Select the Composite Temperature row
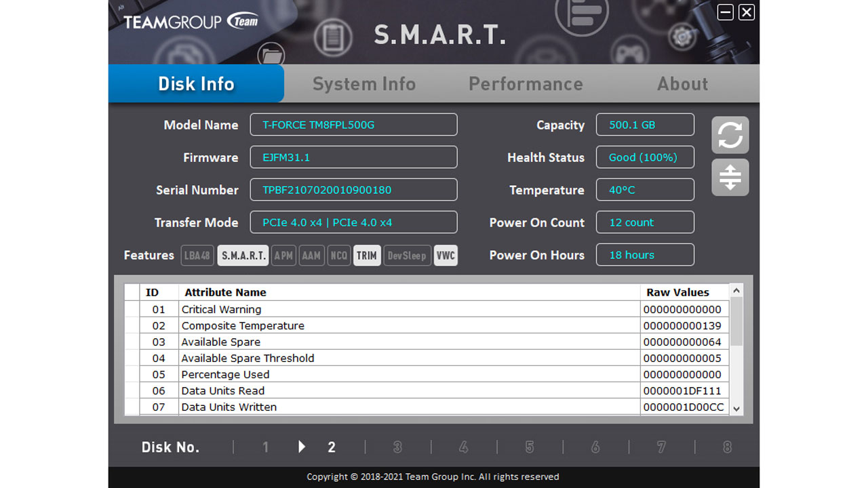868x488 pixels. point(427,325)
